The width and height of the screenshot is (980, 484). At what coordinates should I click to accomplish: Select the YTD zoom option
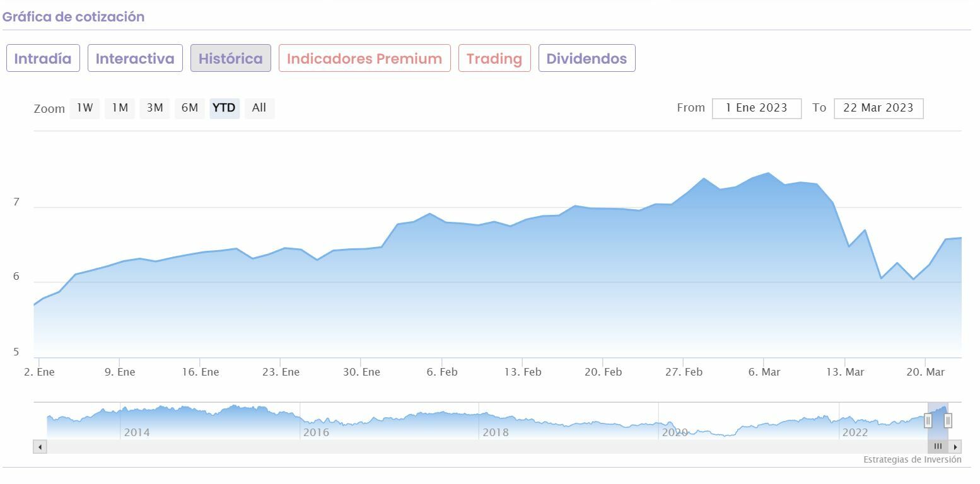pos(224,108)
